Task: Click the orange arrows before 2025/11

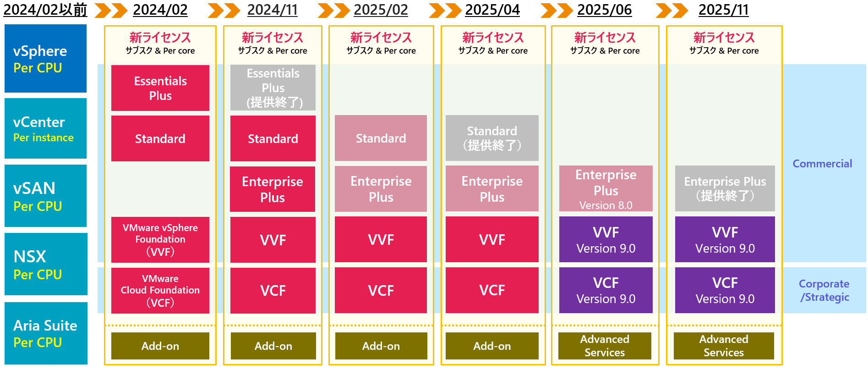Action: click(x=672, y=11)
